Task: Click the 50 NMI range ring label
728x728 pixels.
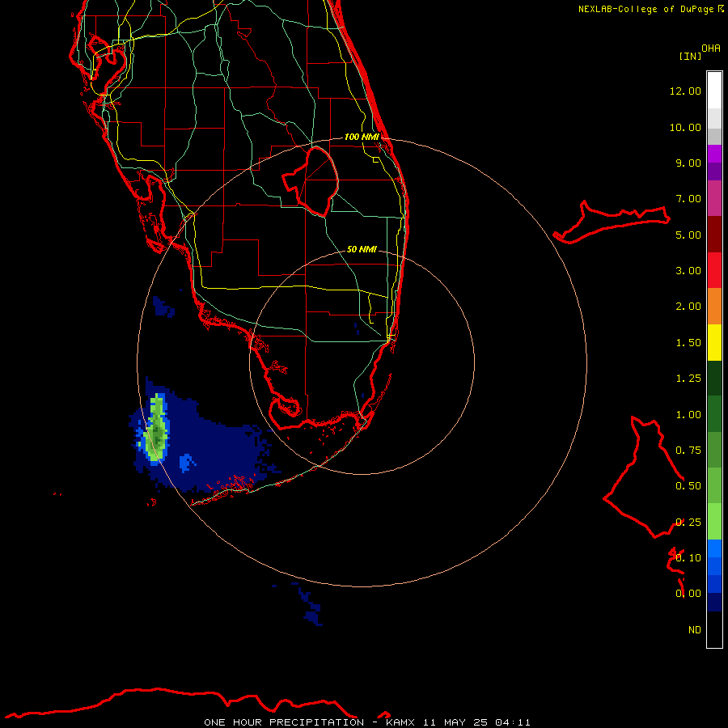Action: coord(362,249)
